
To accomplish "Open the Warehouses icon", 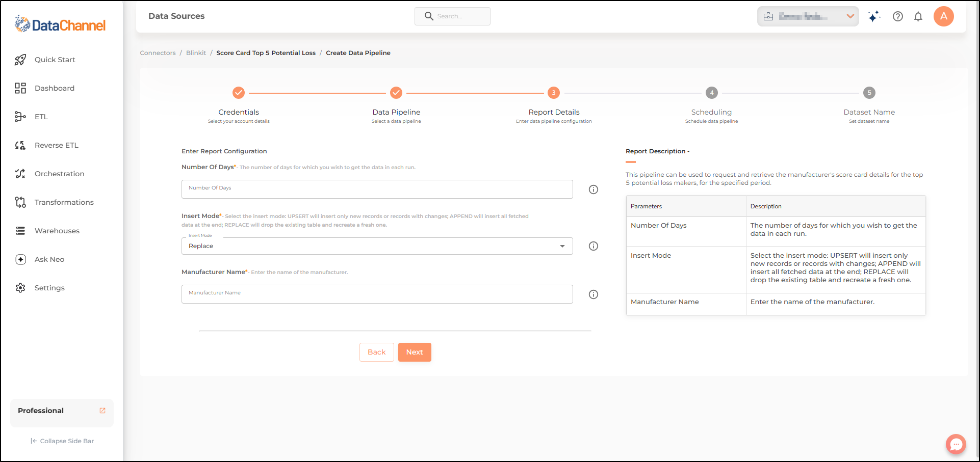I will [x=20, y=231].
